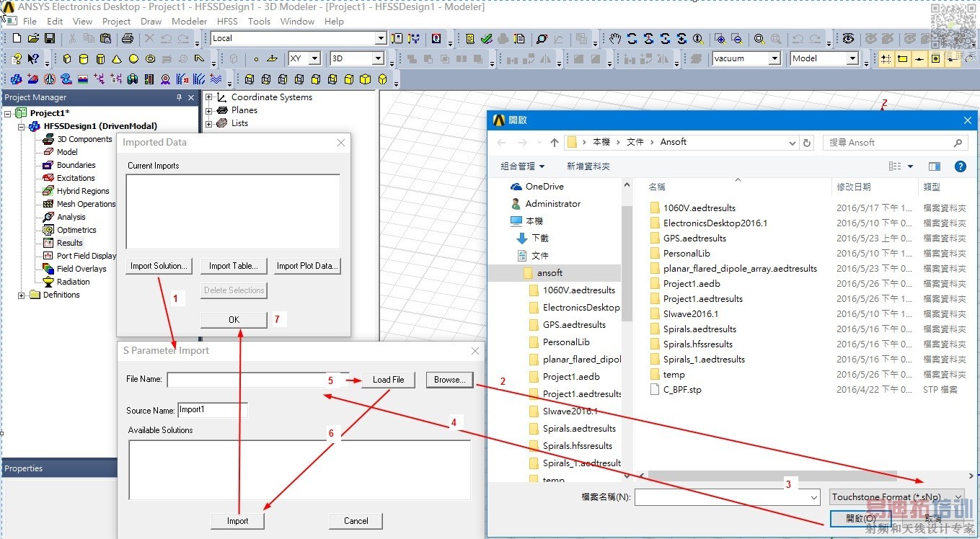Save the project with the floppy icon
Viewport: 980px width, 539px height.
50,38
